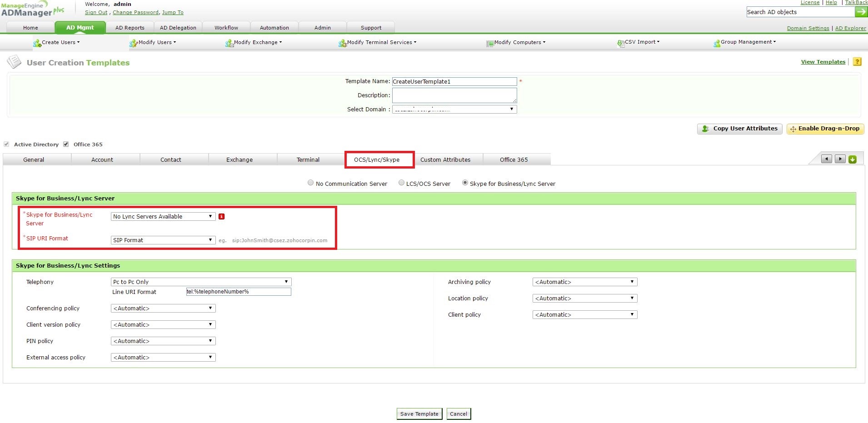
Task: Click the Save Template button
Action: tap(419, 414)
